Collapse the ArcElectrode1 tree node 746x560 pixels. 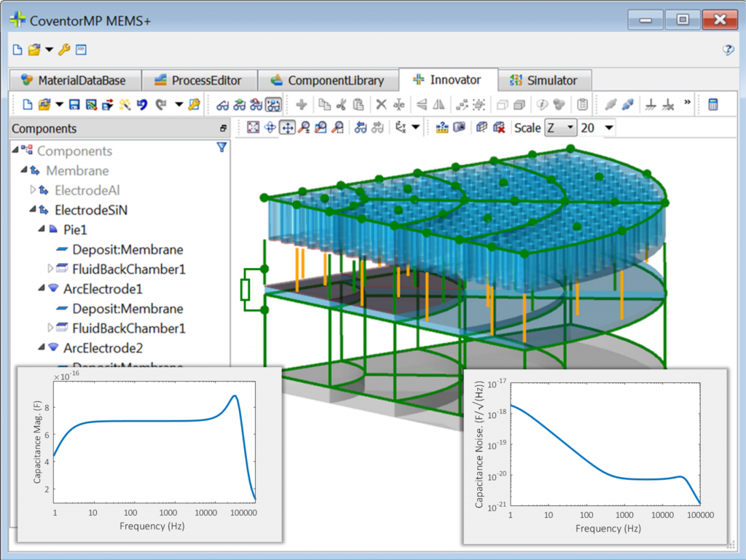click(x=42, y=288)
